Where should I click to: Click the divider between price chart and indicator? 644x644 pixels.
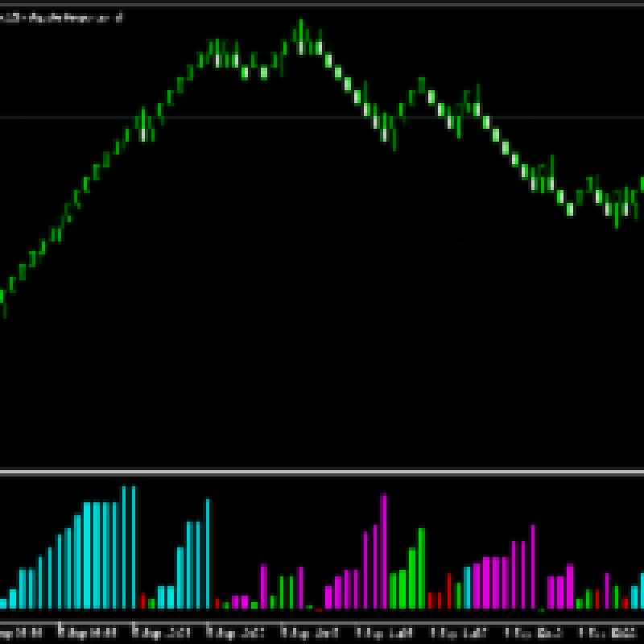[322, 472]
